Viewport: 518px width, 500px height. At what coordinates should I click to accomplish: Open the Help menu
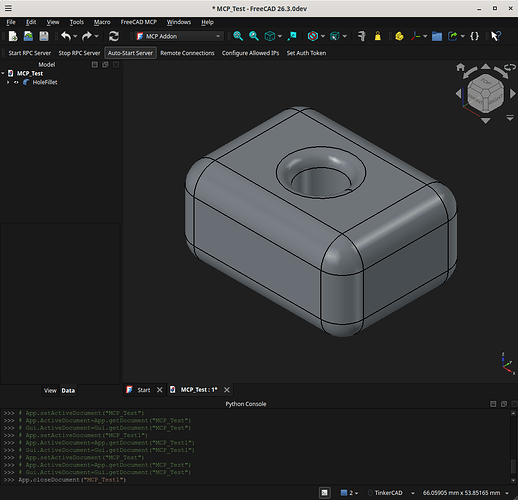pos(207,22)
